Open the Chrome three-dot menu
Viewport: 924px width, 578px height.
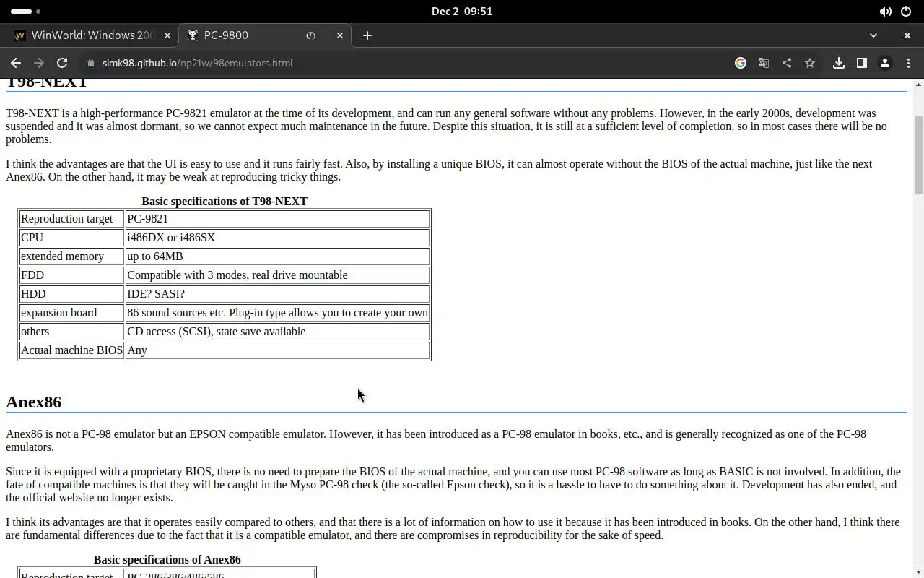908,63
